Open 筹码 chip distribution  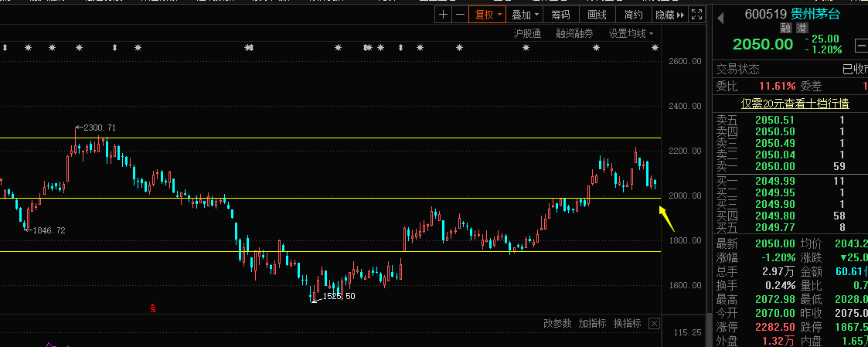point(560,15)
